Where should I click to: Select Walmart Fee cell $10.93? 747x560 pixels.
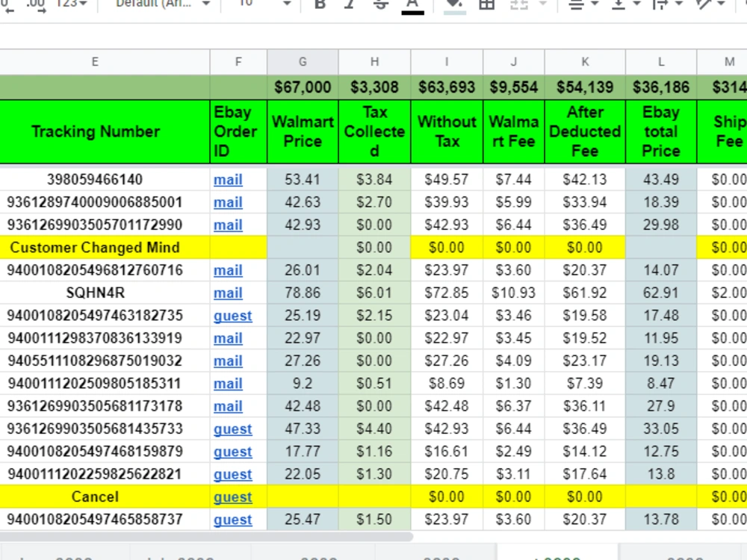click(x=514, y=293)
